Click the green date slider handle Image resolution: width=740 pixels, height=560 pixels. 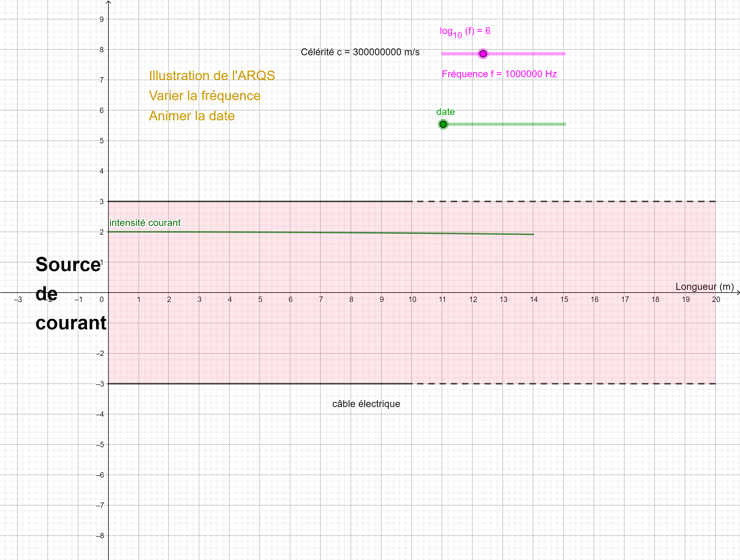(x=443, y=124)
